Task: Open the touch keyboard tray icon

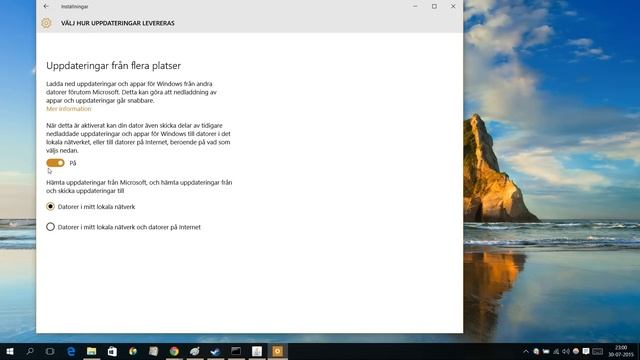Action: pos(598,351)
